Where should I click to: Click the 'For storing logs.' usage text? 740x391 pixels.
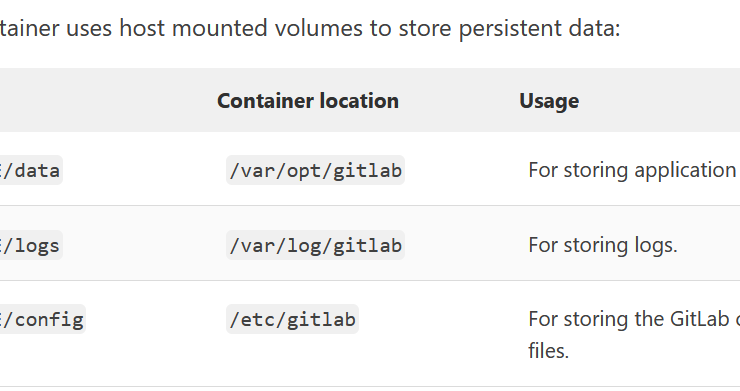point(603,245)
